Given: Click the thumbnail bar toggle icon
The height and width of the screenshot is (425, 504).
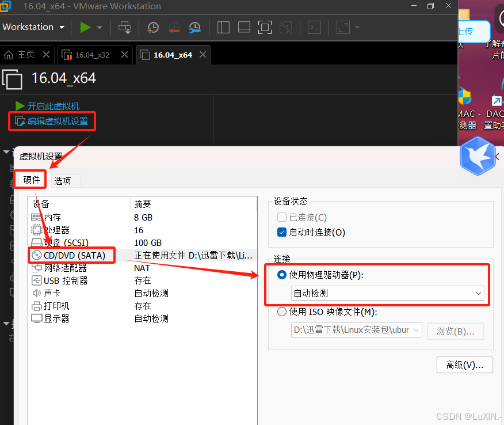Looking at the screenshot, I should [244, 27].
